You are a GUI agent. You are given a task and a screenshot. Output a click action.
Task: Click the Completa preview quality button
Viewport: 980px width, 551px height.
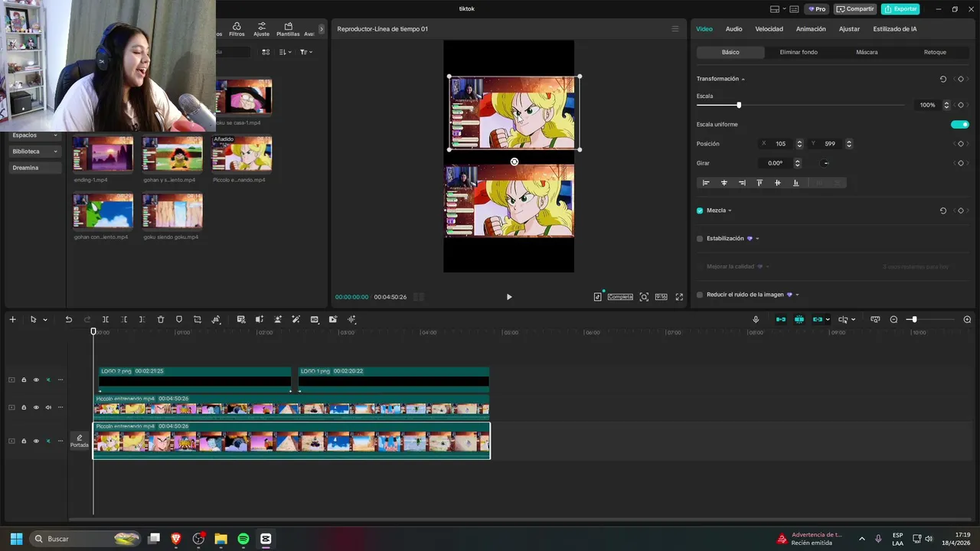620,297
